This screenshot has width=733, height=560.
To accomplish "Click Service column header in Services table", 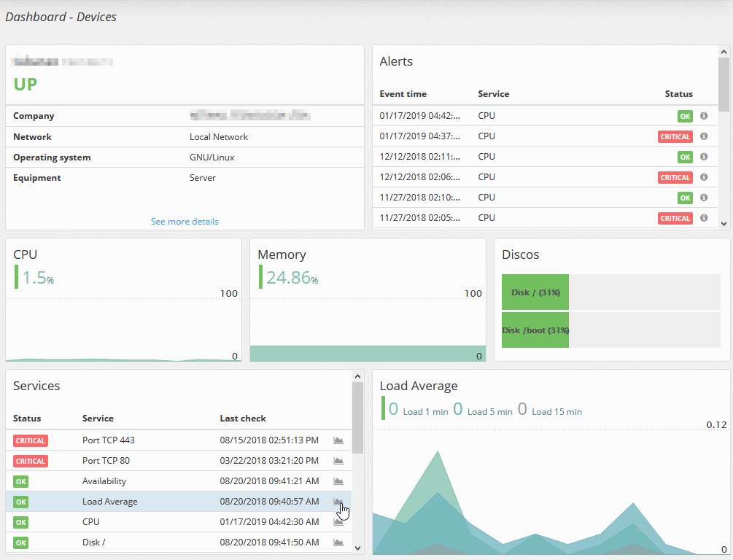I will pyautogui.click(x=98, y=419).
